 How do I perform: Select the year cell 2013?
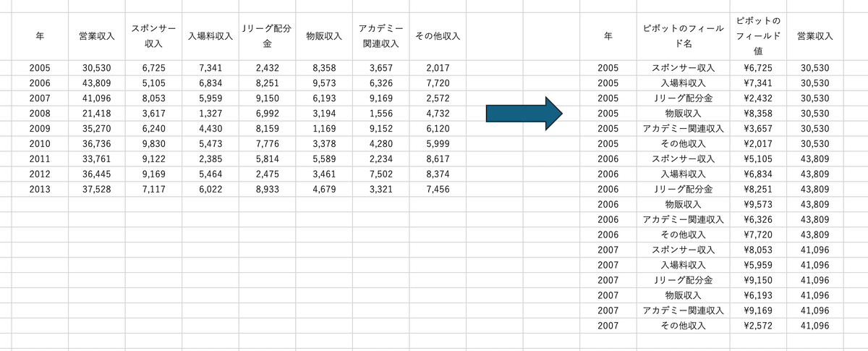click(x=40, y=189)
